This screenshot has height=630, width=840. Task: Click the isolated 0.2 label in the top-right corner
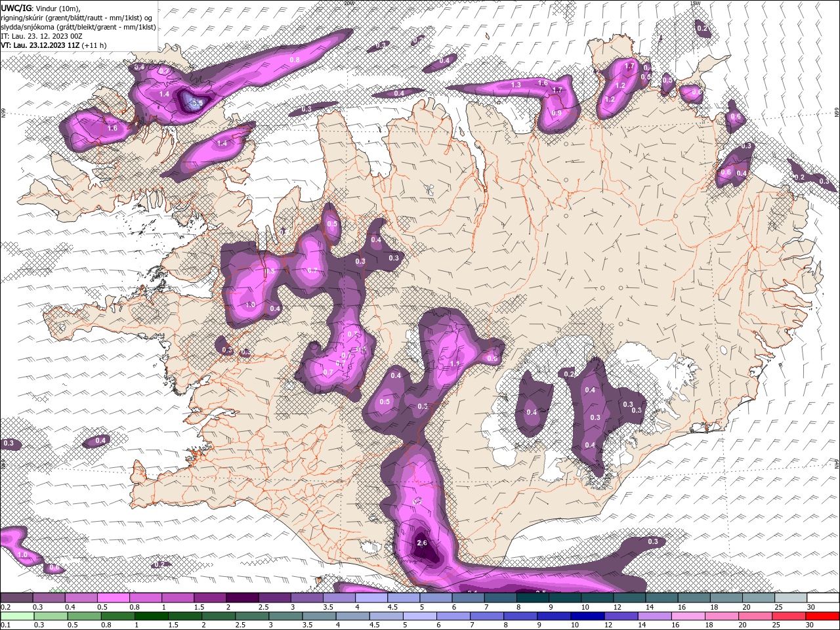coord(702,28)
